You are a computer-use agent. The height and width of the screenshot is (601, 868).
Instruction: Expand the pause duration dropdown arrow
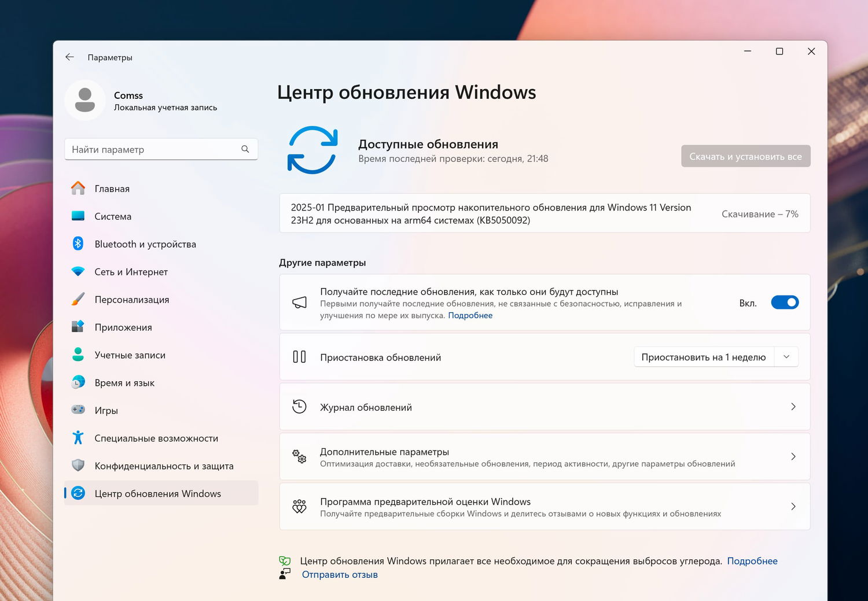click(x=786, y=357)
